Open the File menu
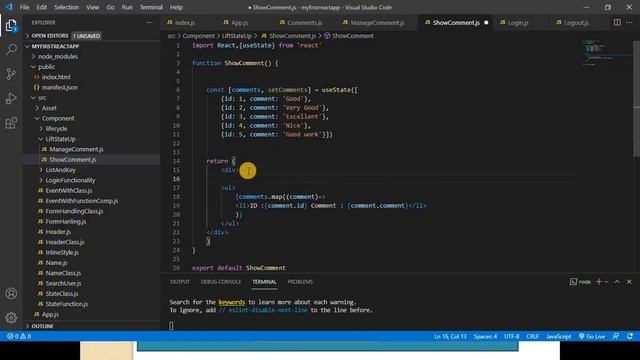640x360 pixels. point(24,7)
